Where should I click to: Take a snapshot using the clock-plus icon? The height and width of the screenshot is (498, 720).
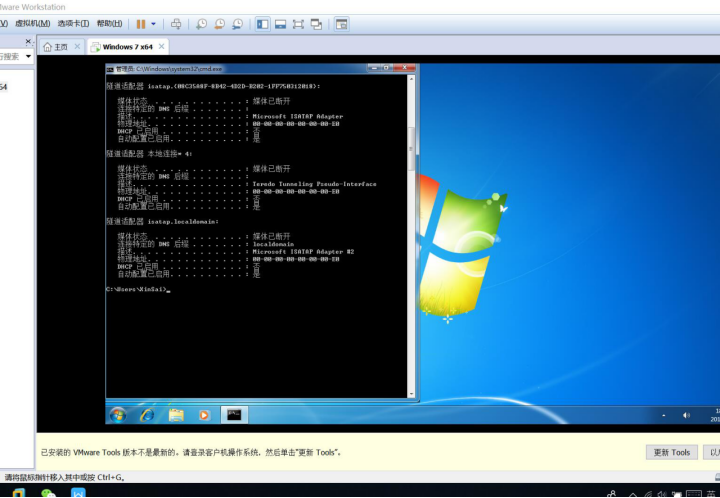(201, 24)
